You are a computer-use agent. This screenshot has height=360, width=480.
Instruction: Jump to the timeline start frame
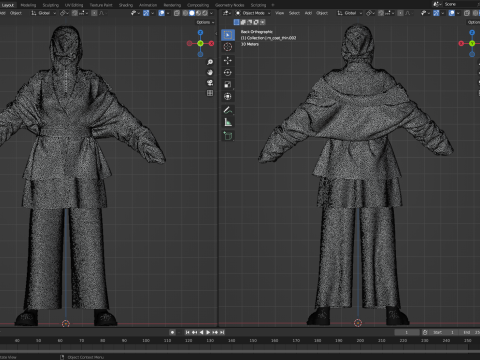[187, 332]
